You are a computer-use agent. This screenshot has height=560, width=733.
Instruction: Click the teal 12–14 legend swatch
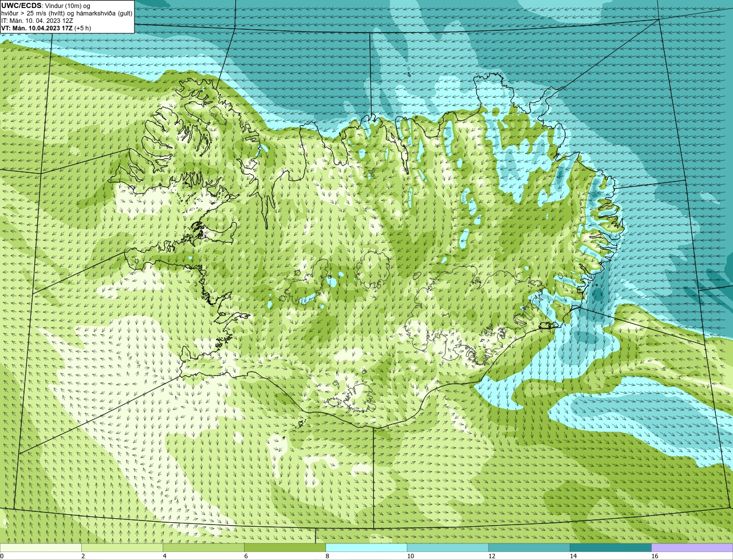point(529,548)
